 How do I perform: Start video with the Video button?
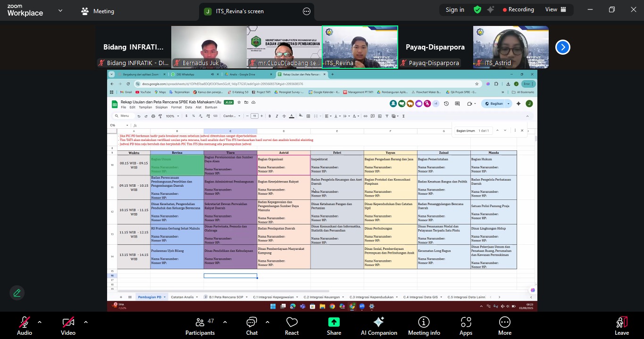click(68, 326)
